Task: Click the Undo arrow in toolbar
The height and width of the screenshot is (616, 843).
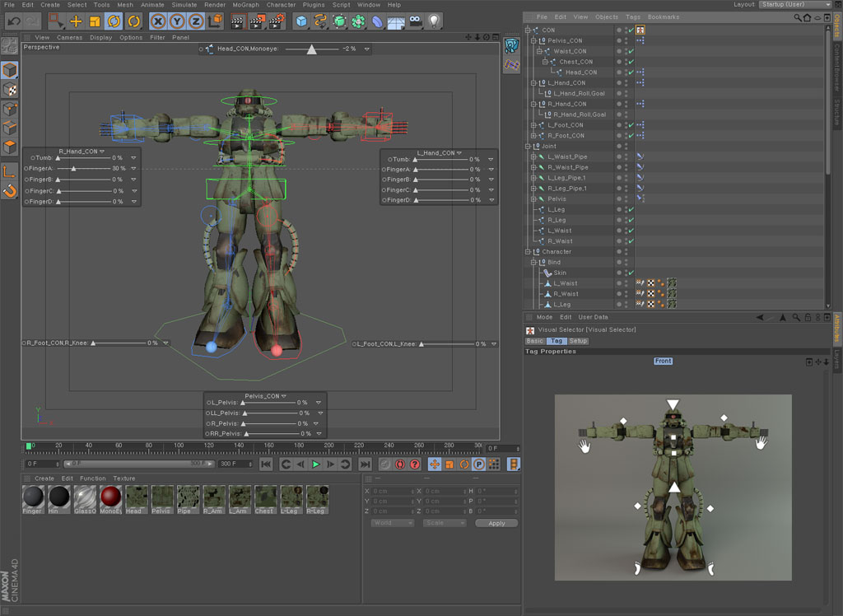Action: click(14, 21)
